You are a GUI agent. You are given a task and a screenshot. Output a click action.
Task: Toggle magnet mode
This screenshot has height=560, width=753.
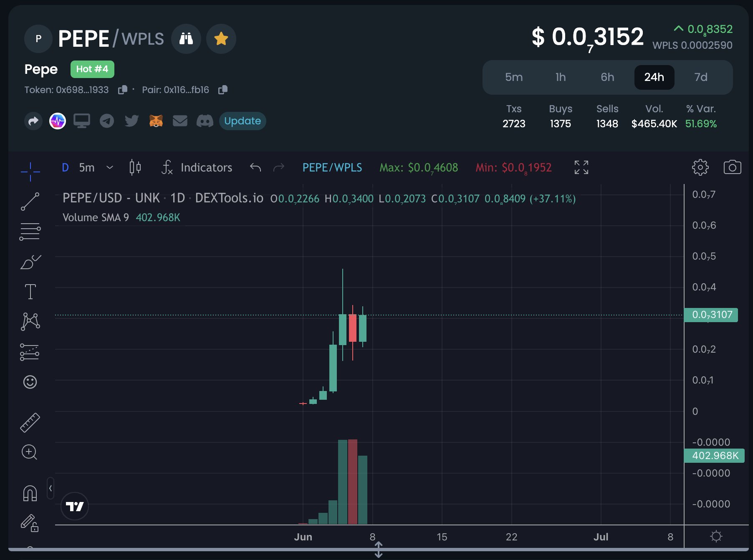coord(30,493)
